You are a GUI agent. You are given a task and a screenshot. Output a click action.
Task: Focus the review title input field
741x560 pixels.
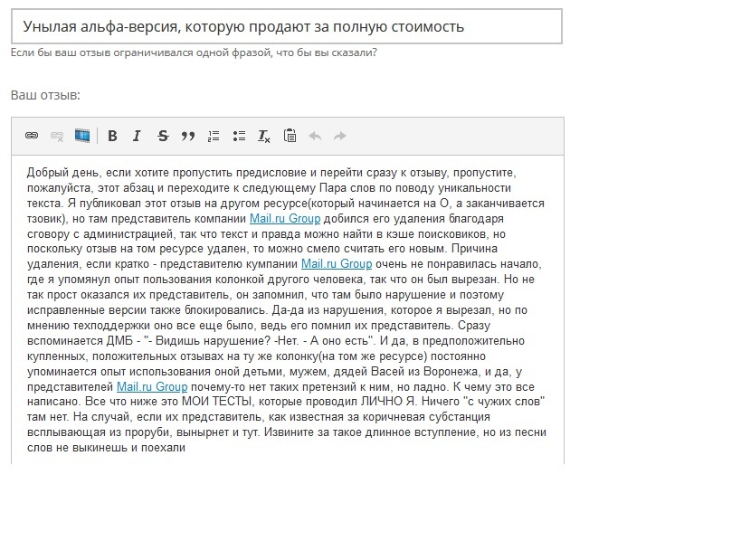coord(286,26)
